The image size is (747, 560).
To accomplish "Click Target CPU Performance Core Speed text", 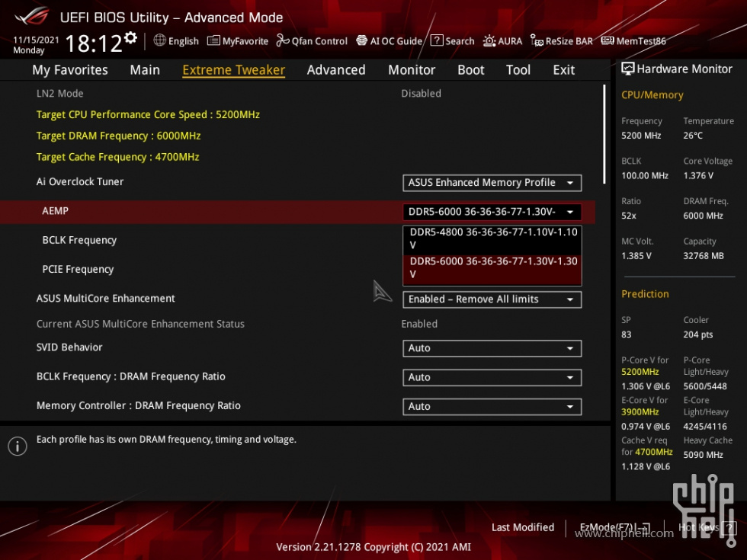I will click(148, 115).
